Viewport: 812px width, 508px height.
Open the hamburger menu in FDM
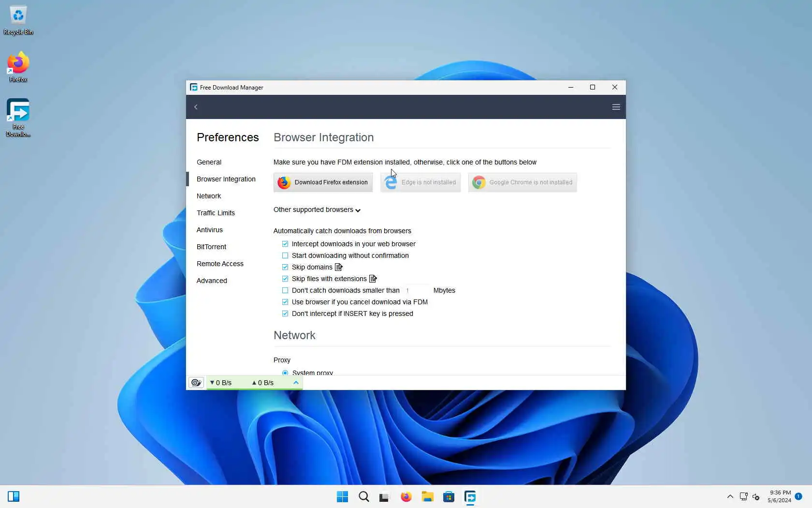pos(616,107)
